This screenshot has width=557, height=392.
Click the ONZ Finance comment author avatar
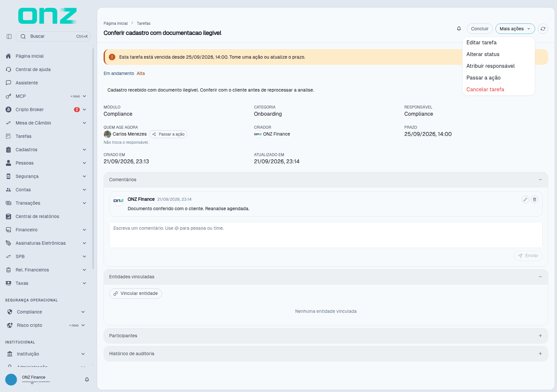119,200
